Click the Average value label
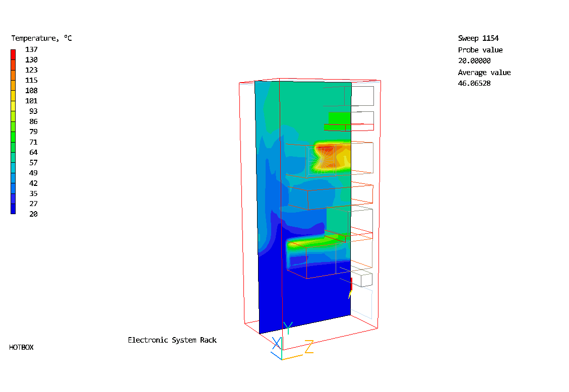Screen dimensions: 569x392 coord(484,73)
